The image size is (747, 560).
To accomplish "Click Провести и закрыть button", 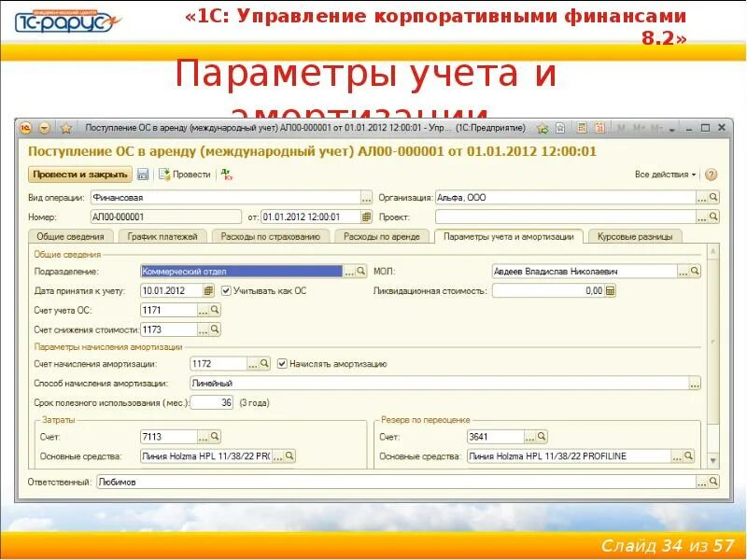I will coord(80,175).
